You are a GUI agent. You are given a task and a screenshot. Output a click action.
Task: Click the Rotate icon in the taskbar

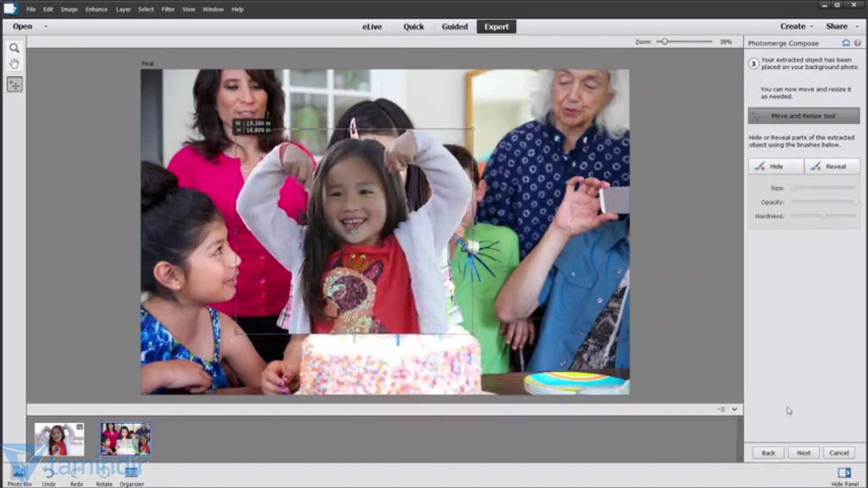point(104,474)
